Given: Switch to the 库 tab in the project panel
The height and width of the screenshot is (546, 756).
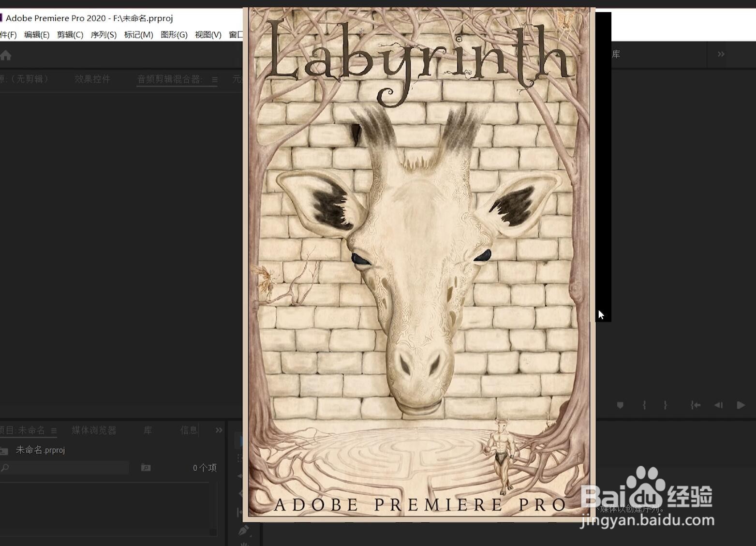Looking at the screenshot, I should point(148,430).
